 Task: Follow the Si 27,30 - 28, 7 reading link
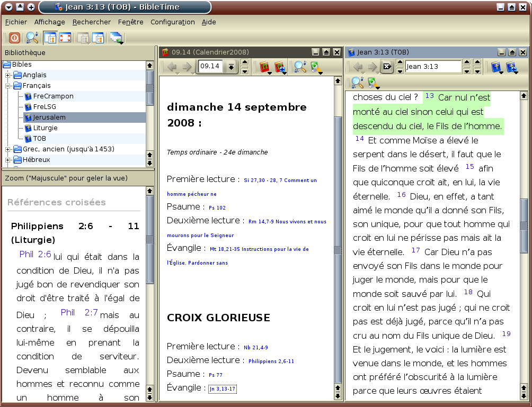pos(280,180)
